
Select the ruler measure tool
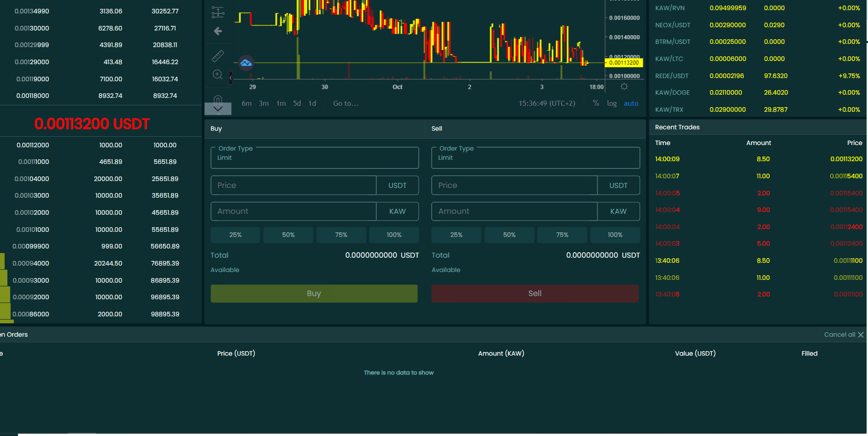click(x=218, y=56)
